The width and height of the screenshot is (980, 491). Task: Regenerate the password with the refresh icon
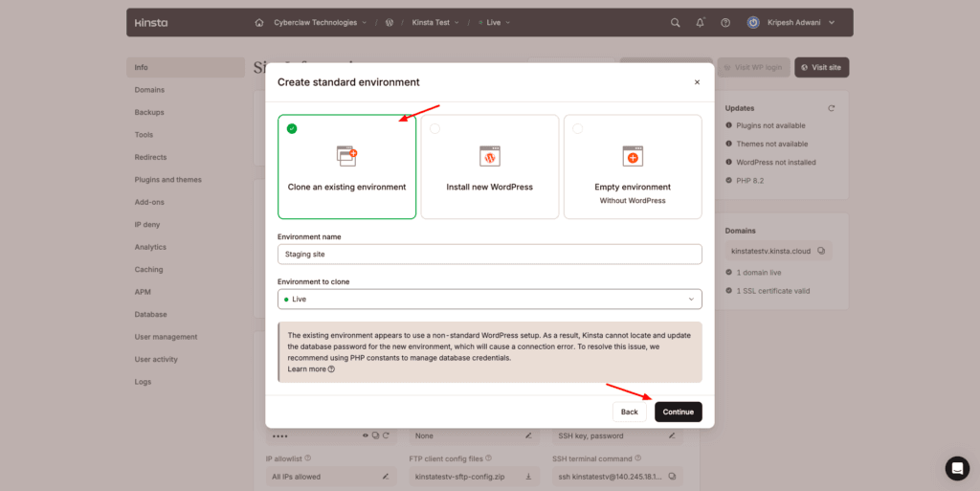click(x=386, y=435)
